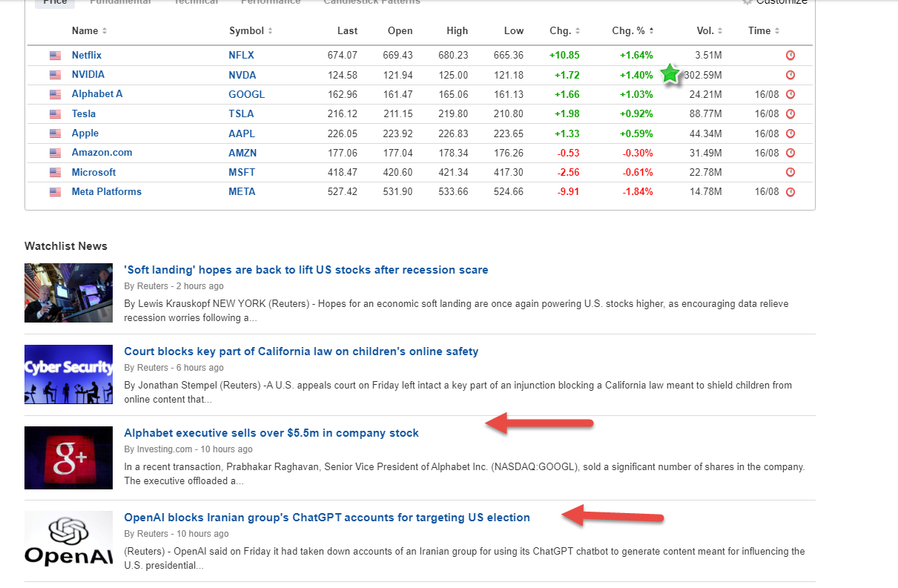Click Amazon.com low value 176.26

click(509, 153)
